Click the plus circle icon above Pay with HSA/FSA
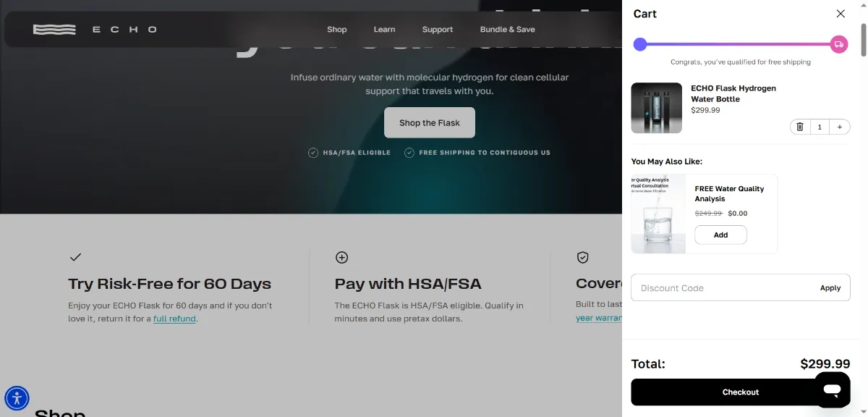The height and width of the screenshot is (417, 868). tap(342, 257)
